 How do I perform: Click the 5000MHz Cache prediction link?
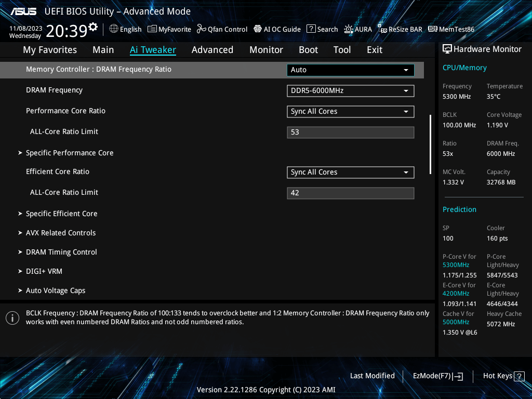tap(456, 322)
